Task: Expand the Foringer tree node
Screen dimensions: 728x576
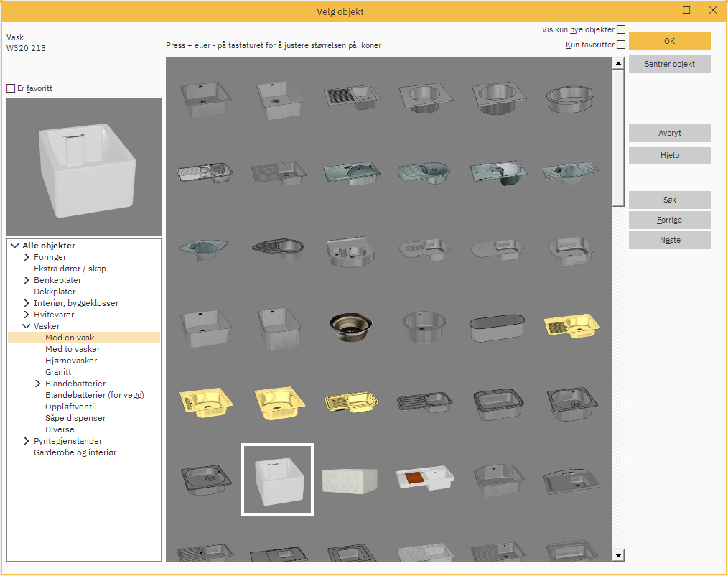Action: coord(27,257)
